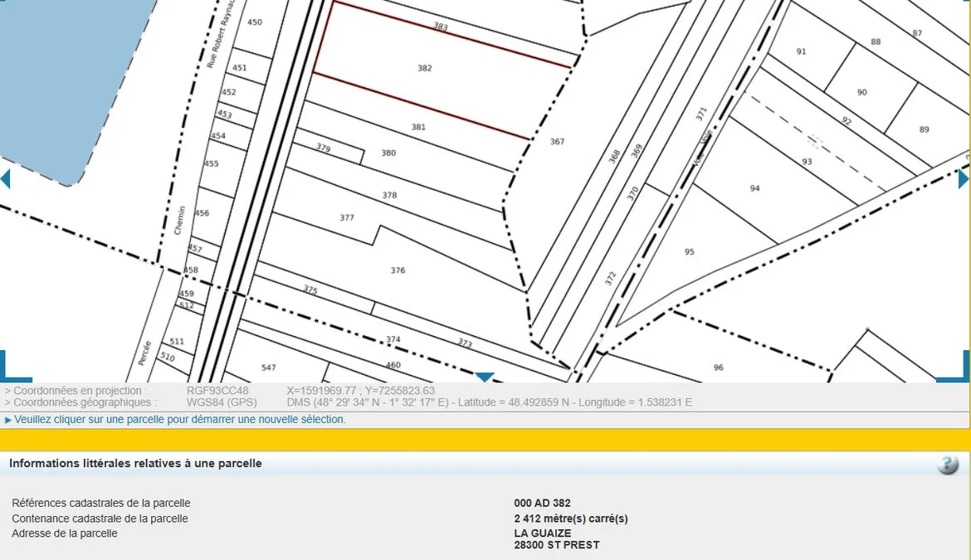Click narrow parcel 368 on the map

[614, 157]
